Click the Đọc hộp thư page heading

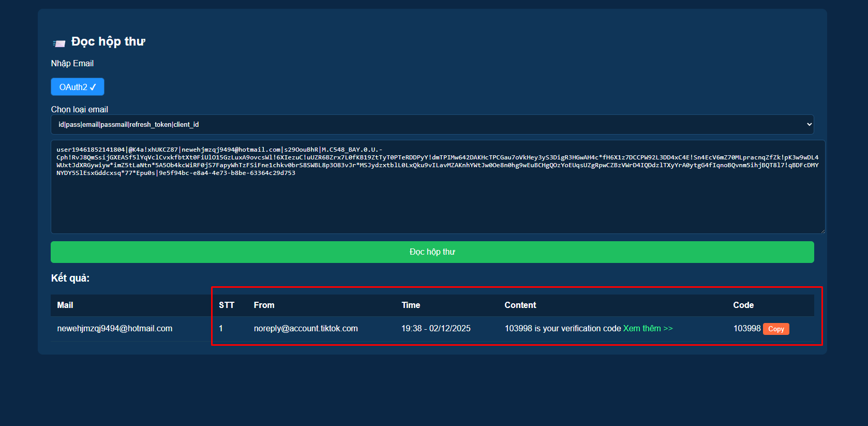coord(108,41)
